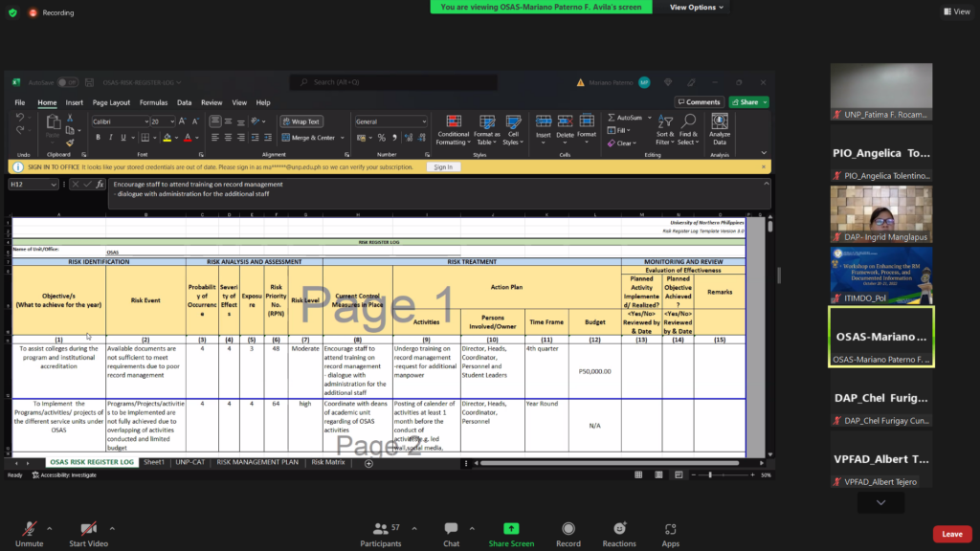Image resolution: width=980 pixels, height=551 pixels.
Task: Click Share Screen in Zoom
Action: tap(511, 535)
